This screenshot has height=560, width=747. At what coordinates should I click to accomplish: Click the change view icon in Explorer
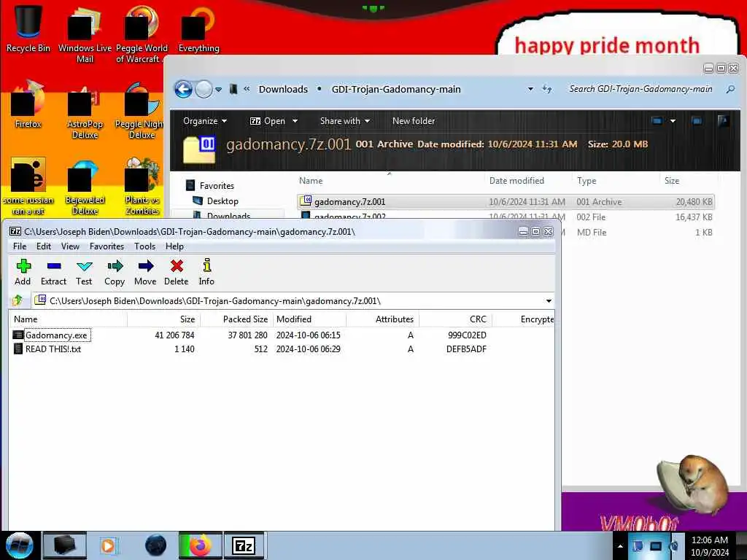(657, 121)
